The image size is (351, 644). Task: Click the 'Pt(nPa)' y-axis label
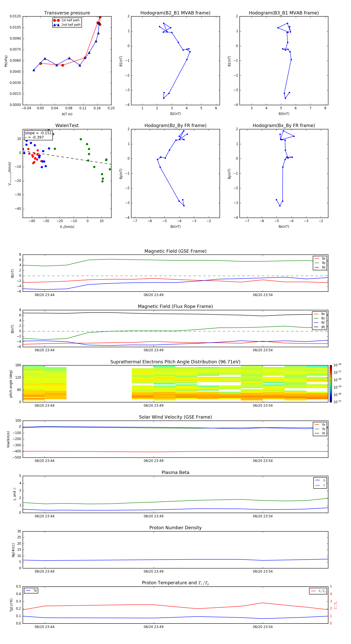tap(6, 61)
